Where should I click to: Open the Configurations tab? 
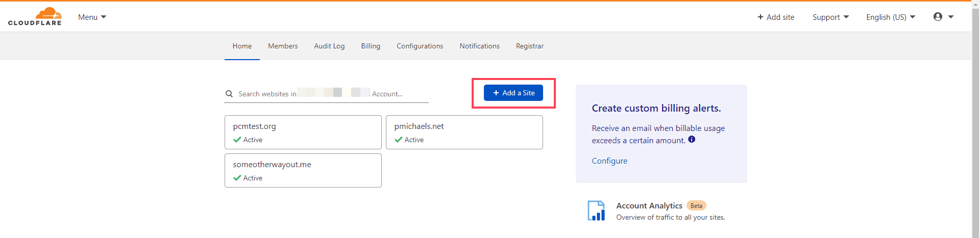point(420,46)
